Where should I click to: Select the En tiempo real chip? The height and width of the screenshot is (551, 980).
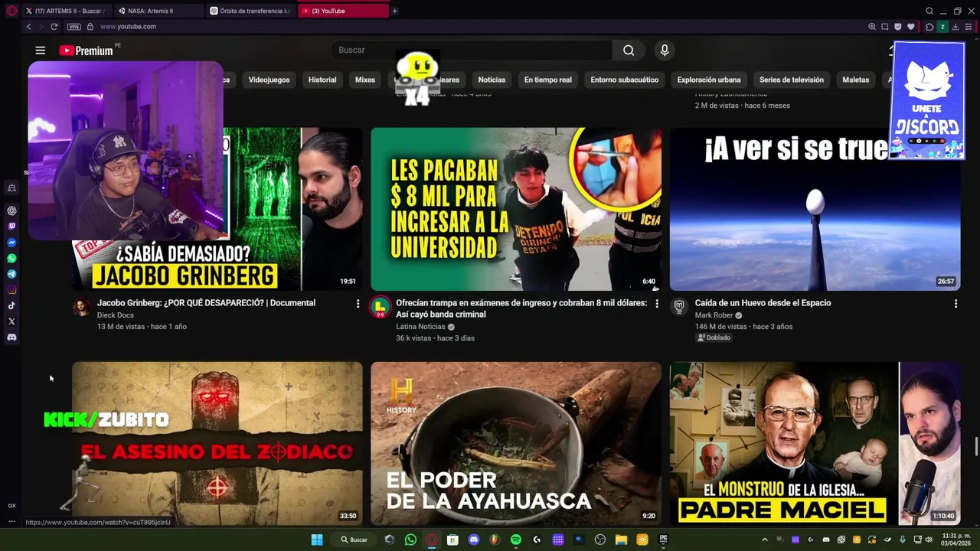(x=547, y=80)
